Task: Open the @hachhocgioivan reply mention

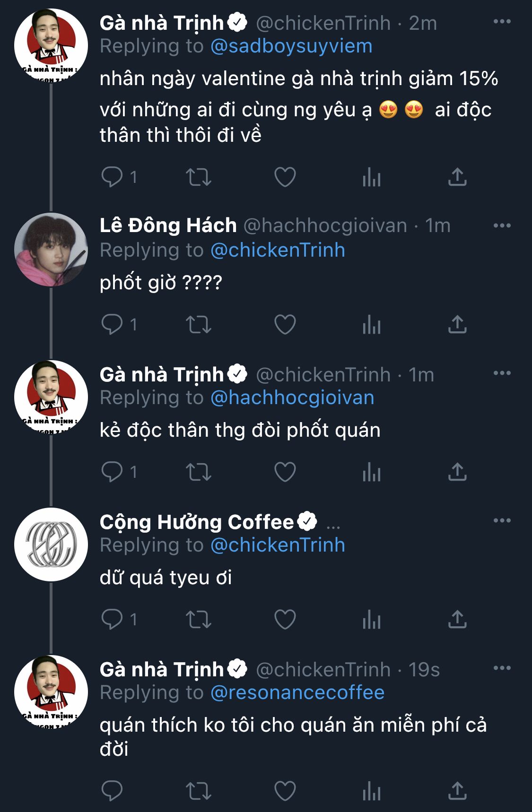Action: [292, 397]
